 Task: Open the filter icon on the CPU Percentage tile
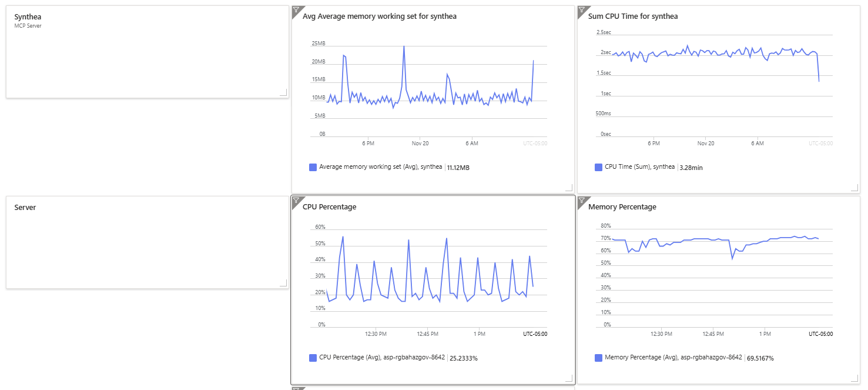point(296,200)
